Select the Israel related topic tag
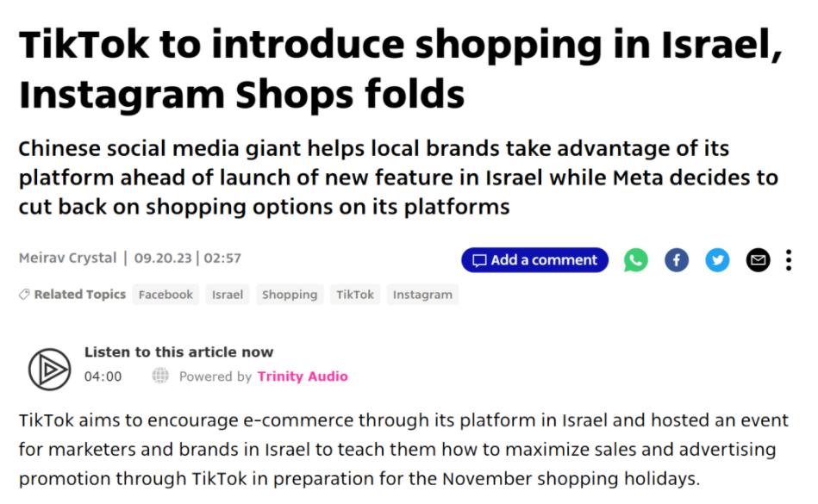This screenshot has height=504, width=818. click(x=228, y=295)
